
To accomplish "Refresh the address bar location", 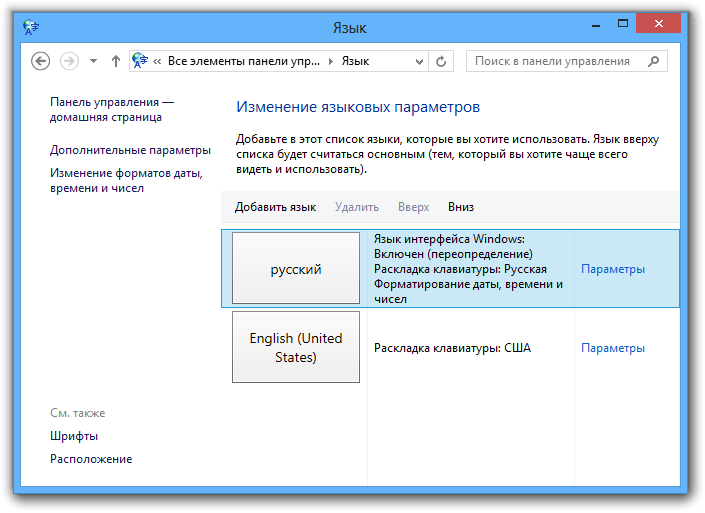I will pos(441,61).
